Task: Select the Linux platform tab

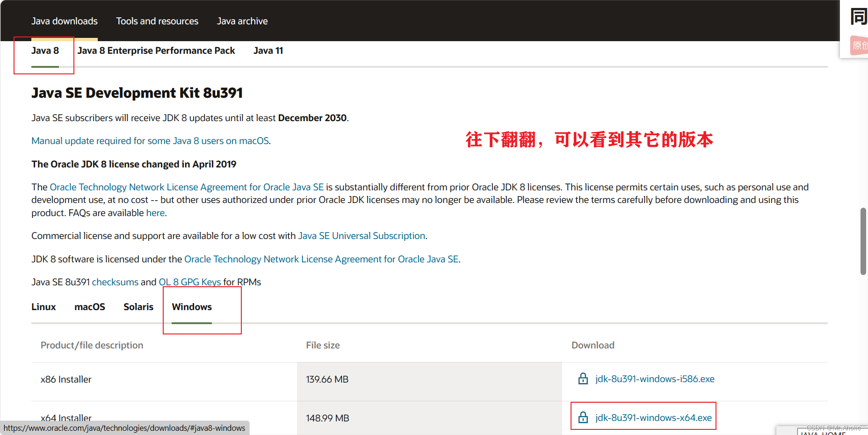Action: [43, 307]
